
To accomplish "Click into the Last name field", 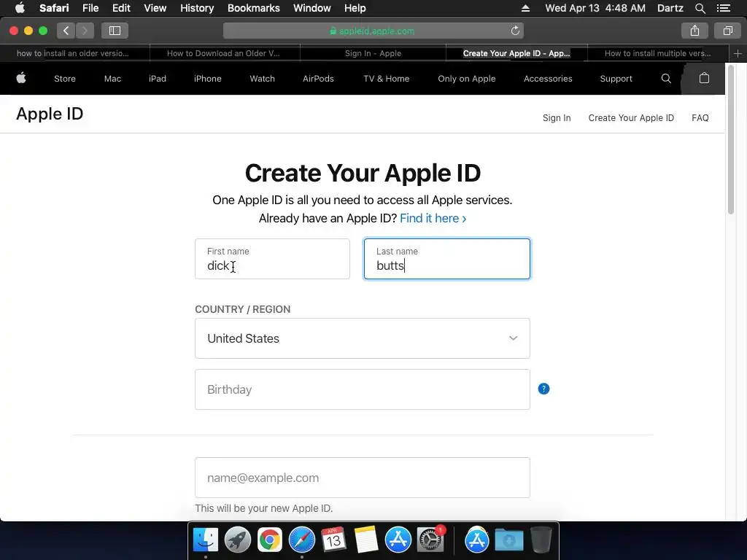I will (447, 259).
